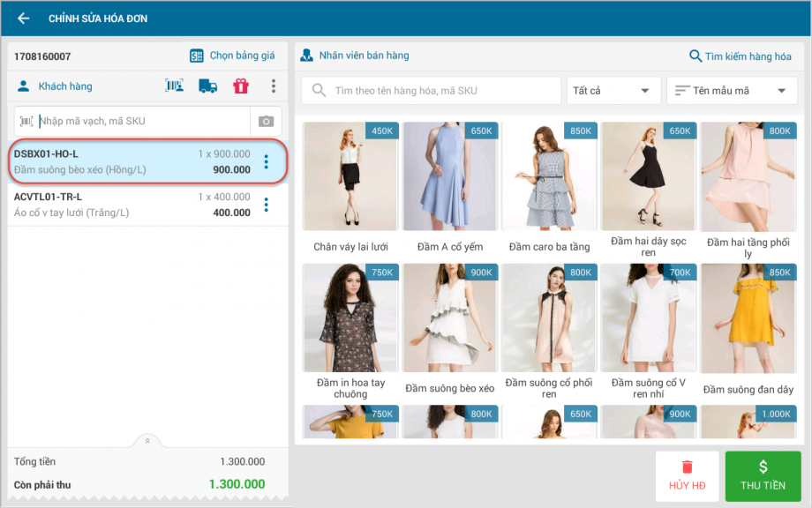Open options menu for ACVTL01-TR-L item
Screen dimensions: 812x508
tap(267, 205)
